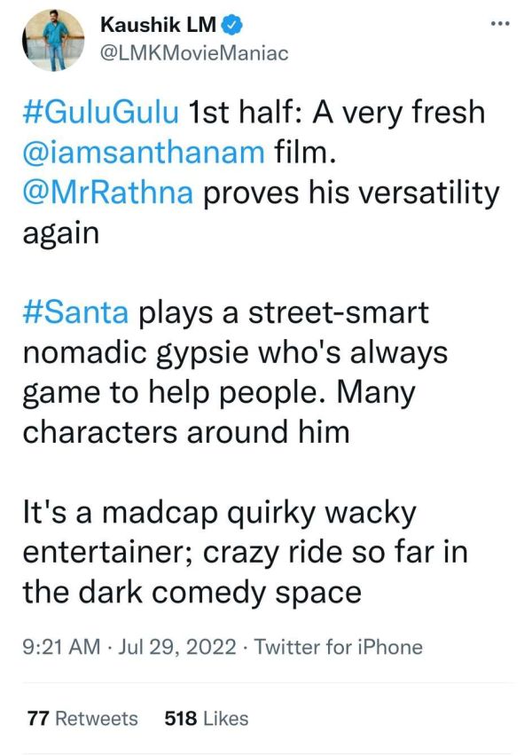Visit the @LMKMovieManiac handle
The width and height of the screenshot is (532, 756).
pyautogui.click(x=194, y=53)
